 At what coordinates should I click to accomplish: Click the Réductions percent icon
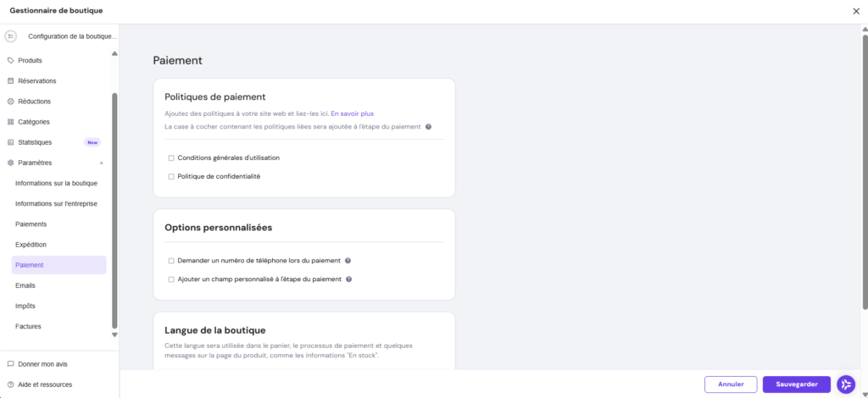pos(10,102)
